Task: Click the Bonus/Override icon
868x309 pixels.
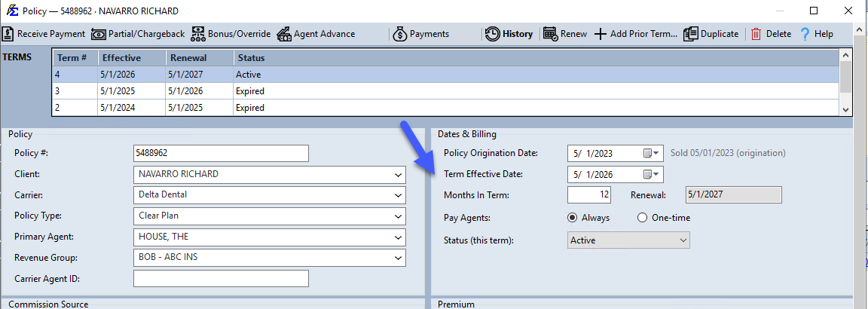Action: click(197, 34)
